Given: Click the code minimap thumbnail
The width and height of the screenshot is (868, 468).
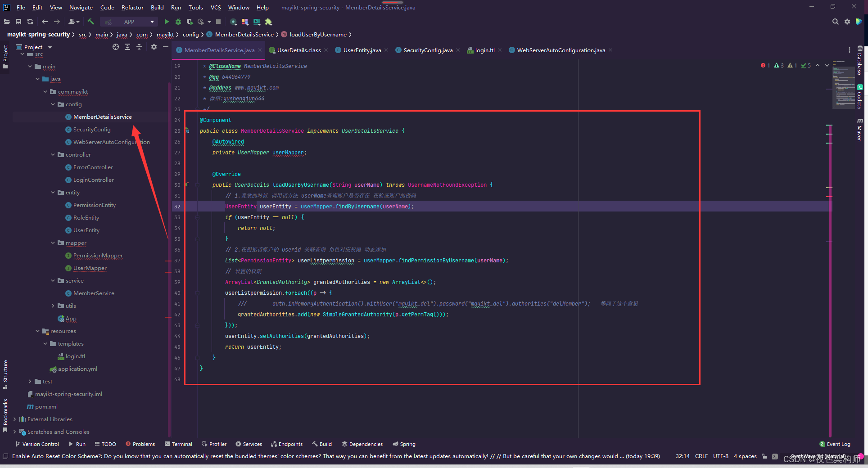Looking at the screenshot, I should pos(844,85).
